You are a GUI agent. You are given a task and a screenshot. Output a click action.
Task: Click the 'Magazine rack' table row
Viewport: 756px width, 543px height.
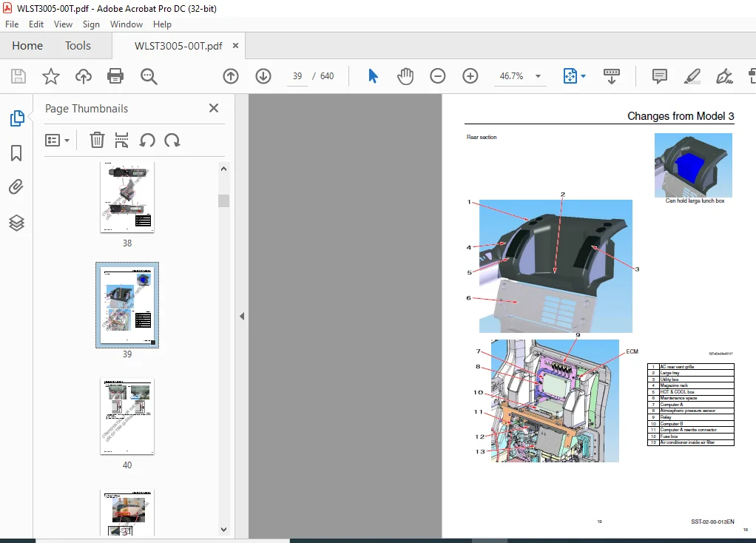(690, 385)
